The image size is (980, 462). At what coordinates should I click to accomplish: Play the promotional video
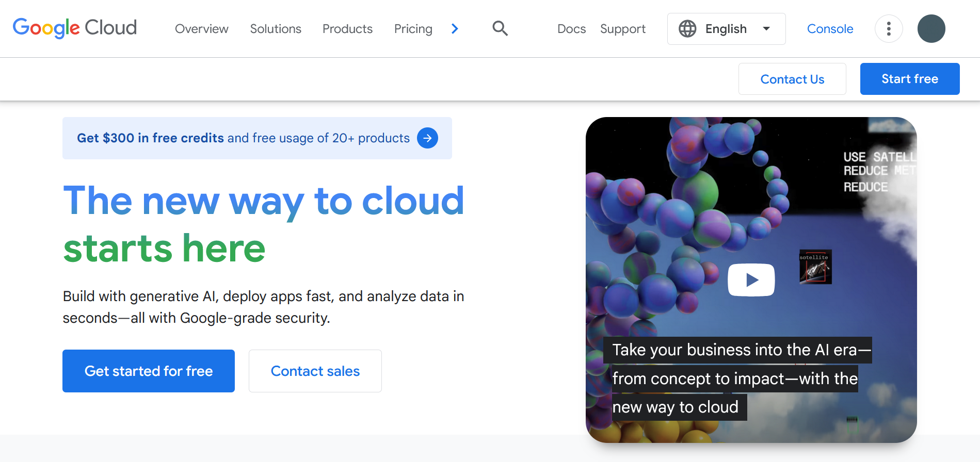(x=751, y=280)
